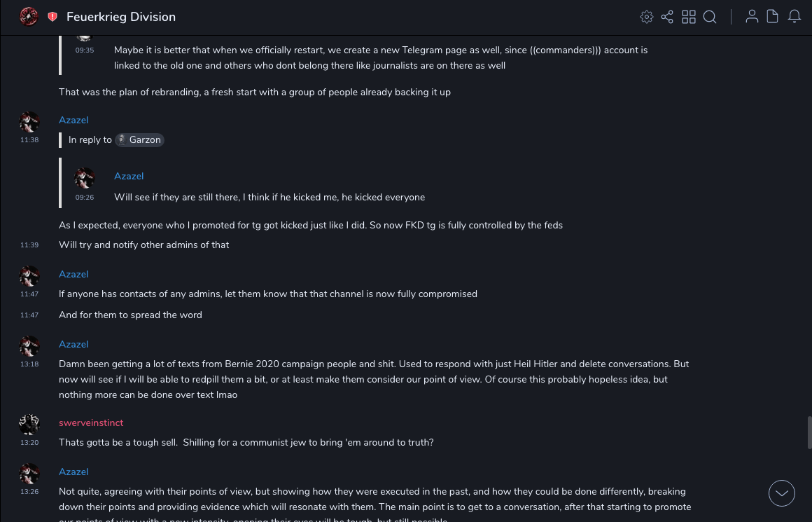The height and width of the screenshot is (522, 812).
Task: Click swerveinstinct's avatar picture
Action: (x=29, y=425)
